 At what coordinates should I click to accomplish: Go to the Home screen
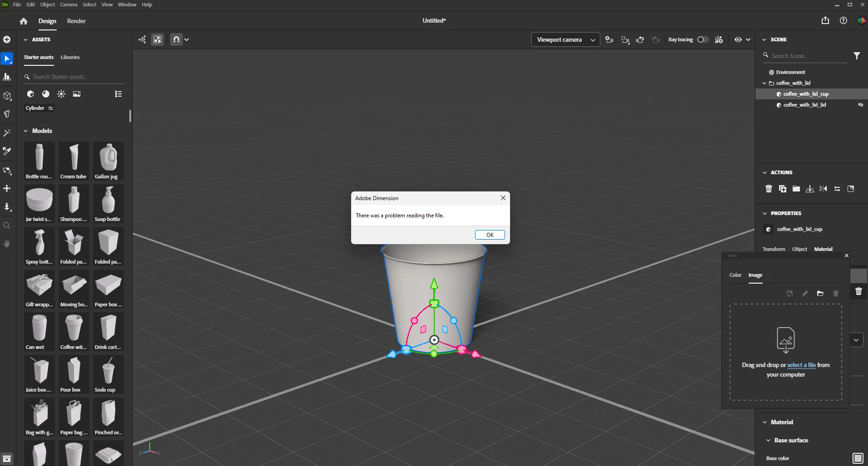coord(24,21)
